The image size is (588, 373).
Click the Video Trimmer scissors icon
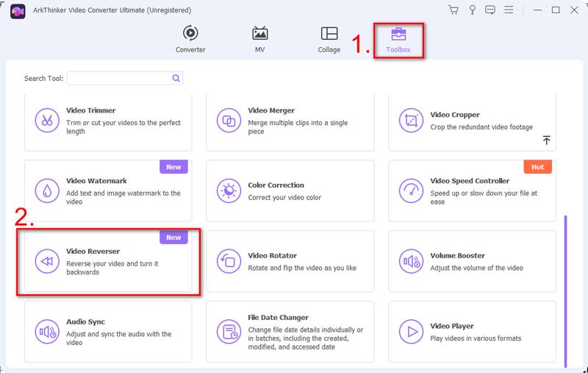pyautogui.click(x=47, y=121)
